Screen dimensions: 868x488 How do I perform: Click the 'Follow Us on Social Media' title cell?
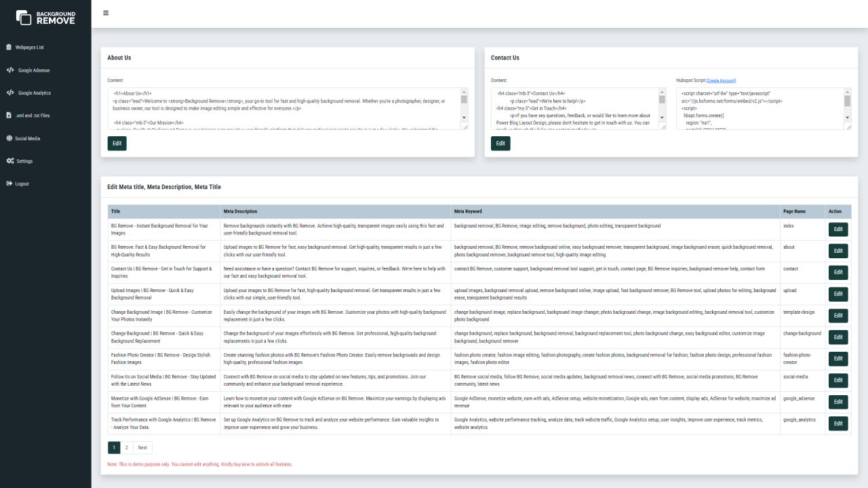(x=163, y=381)
